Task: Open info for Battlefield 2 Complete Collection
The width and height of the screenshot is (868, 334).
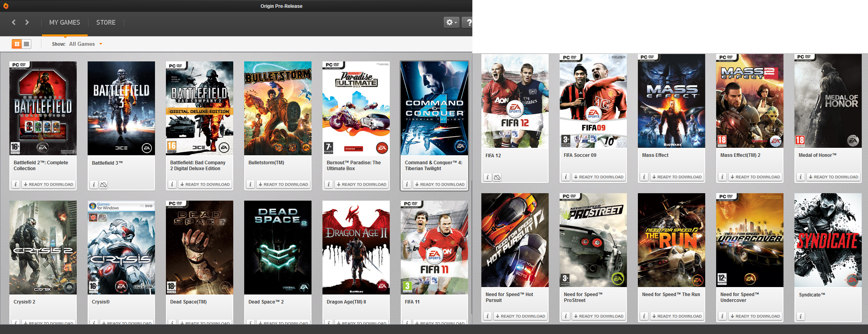Action: tap(16, 184)
